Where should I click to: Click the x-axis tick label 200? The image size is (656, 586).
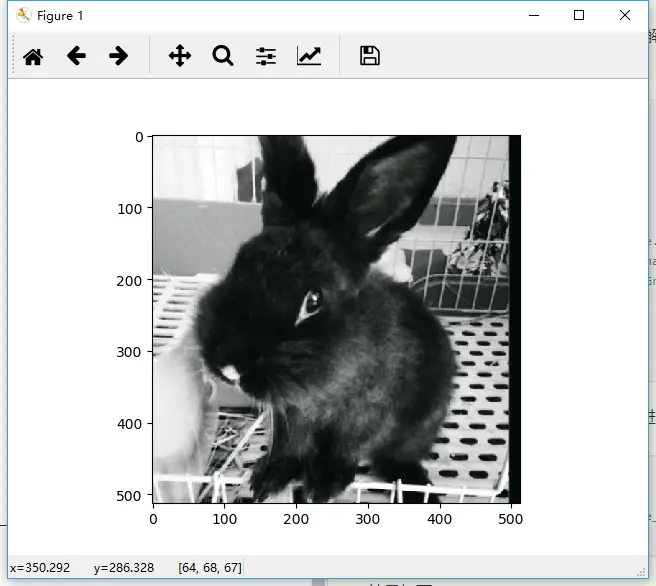pos(296,519)
